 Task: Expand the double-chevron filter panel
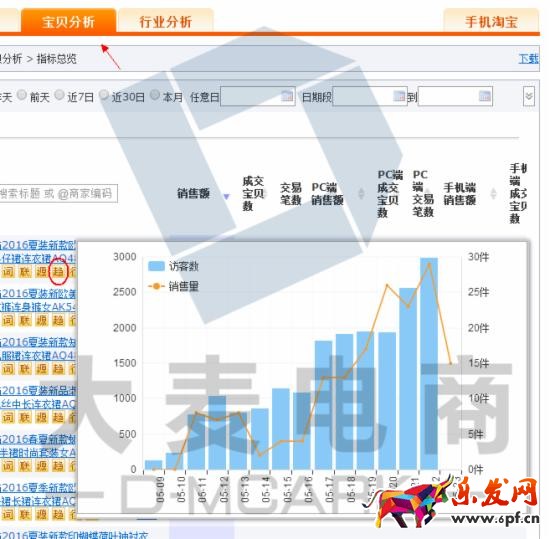529,96
